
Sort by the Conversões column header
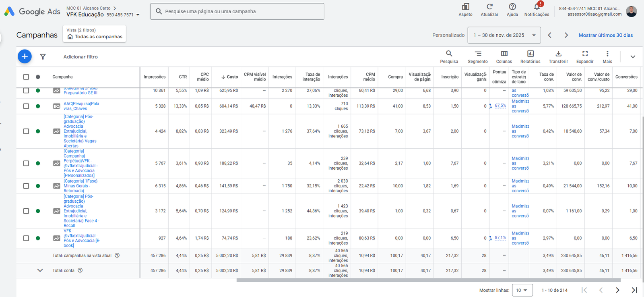pyautogui.click(x=626, y=77)
